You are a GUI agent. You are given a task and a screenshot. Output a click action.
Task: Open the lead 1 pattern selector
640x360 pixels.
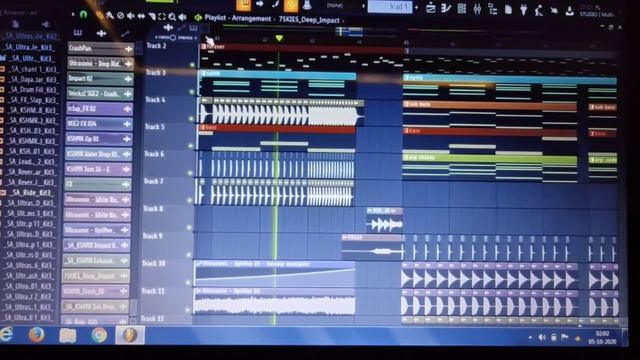390,7
